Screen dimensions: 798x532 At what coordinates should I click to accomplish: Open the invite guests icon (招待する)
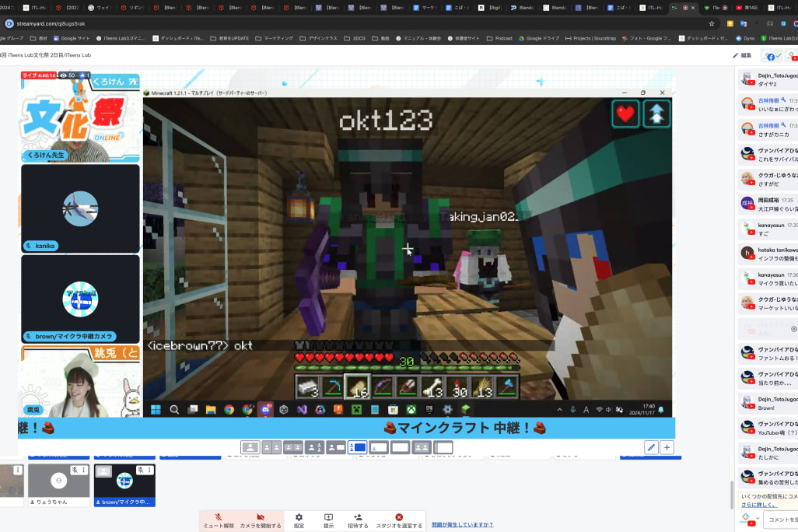click(x=358, y=520)
